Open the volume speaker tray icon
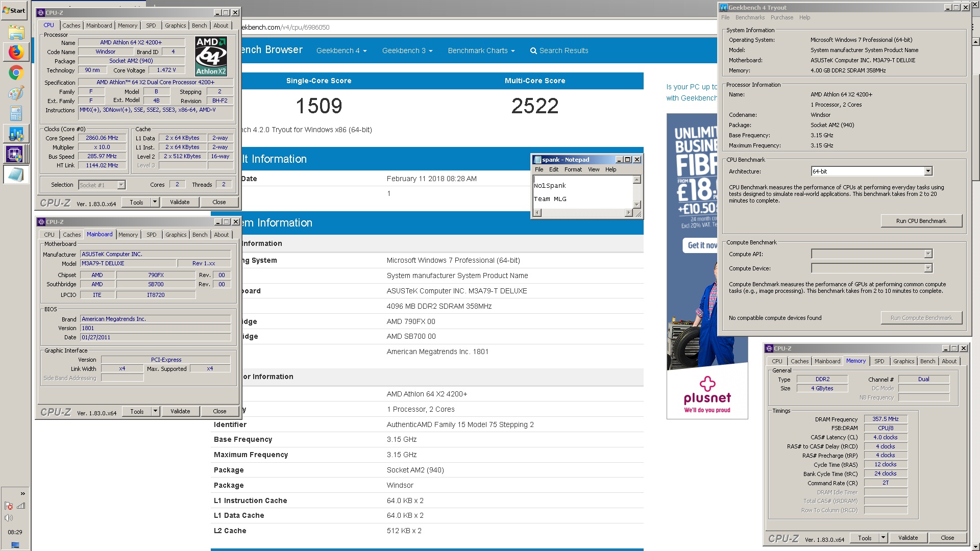The image size is (980, 551). coord(9,518)
